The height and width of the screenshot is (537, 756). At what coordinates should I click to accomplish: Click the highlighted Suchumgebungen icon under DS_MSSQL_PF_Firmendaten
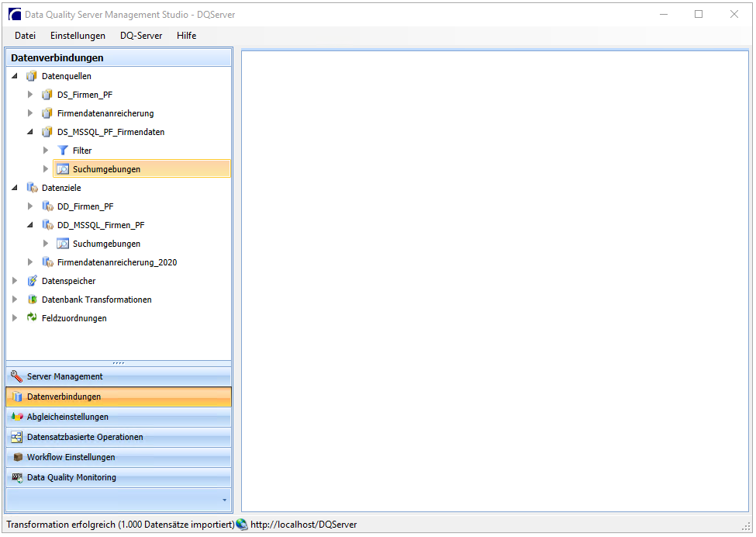[63, 169]
